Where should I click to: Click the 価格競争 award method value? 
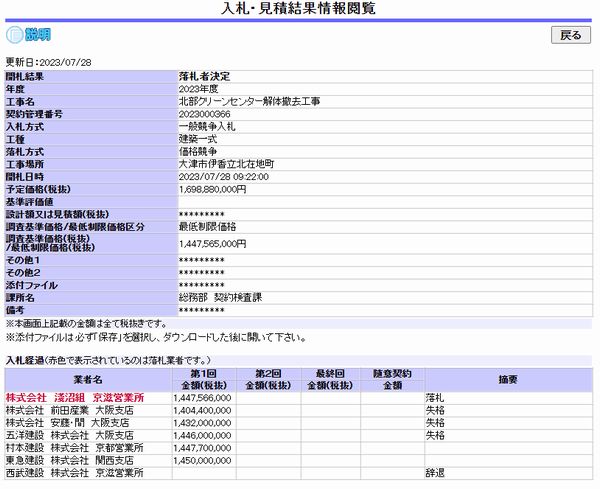coord(198,152)
